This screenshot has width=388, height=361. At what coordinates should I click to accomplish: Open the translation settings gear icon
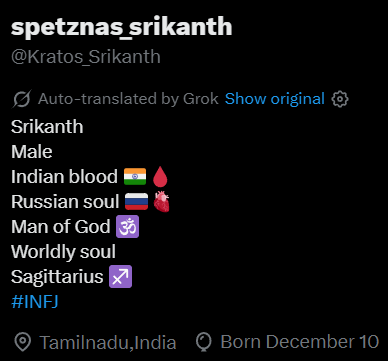[340, 99]
